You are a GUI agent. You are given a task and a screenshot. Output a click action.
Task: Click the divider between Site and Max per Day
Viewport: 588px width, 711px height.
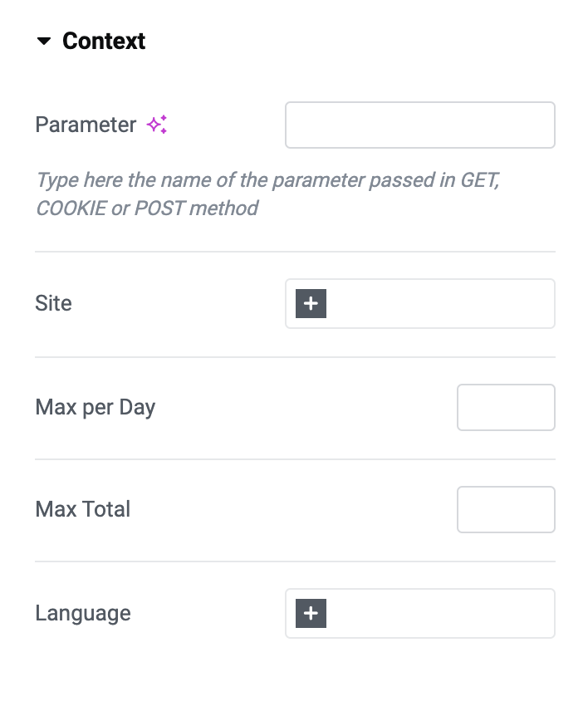295,357
